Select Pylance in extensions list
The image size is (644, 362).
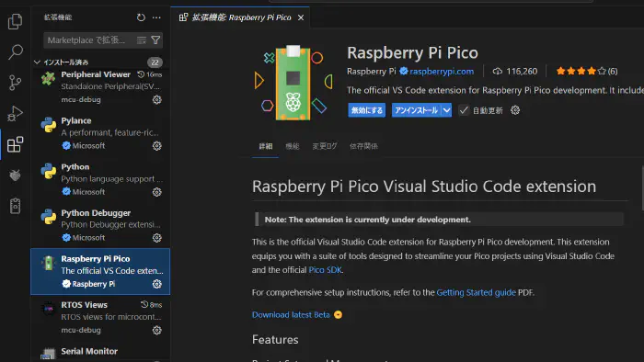100,133
